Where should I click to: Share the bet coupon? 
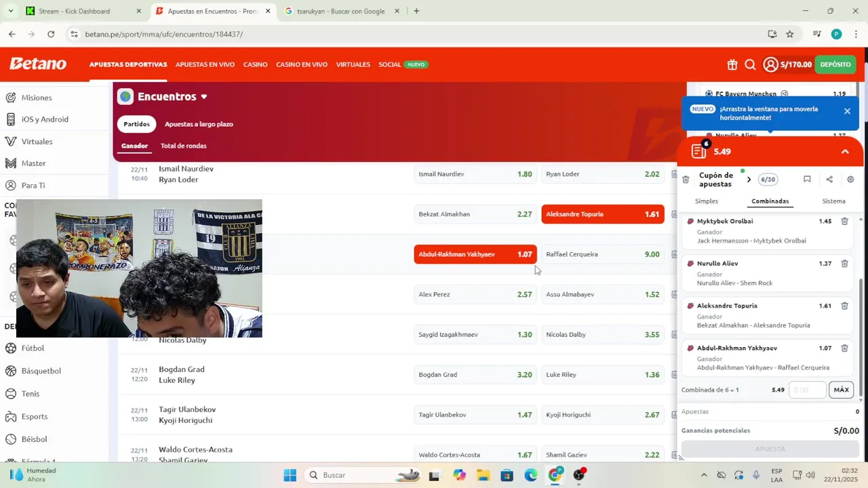tap(829, 180)
